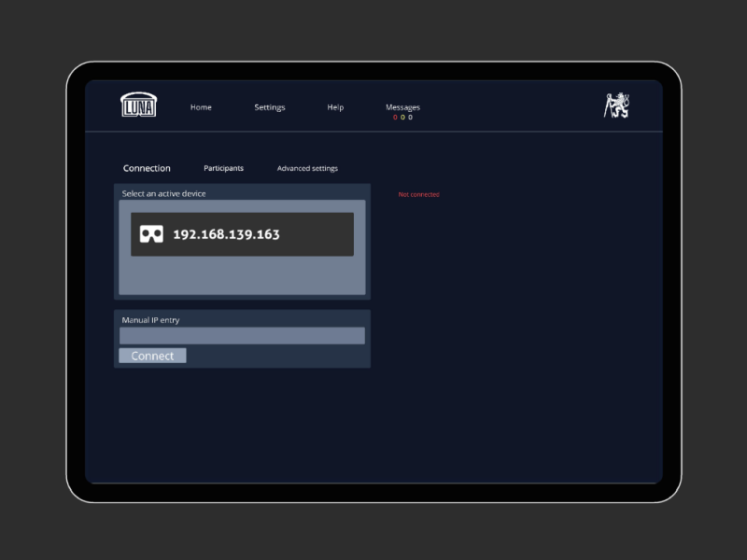
Task: Open the Messages menu item
Action: [x=402, y=106]
